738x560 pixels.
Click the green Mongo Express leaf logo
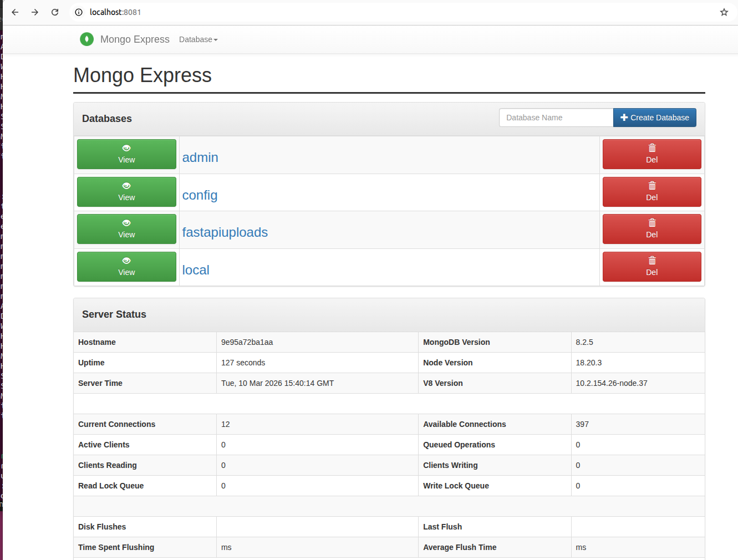coord(86,39)
